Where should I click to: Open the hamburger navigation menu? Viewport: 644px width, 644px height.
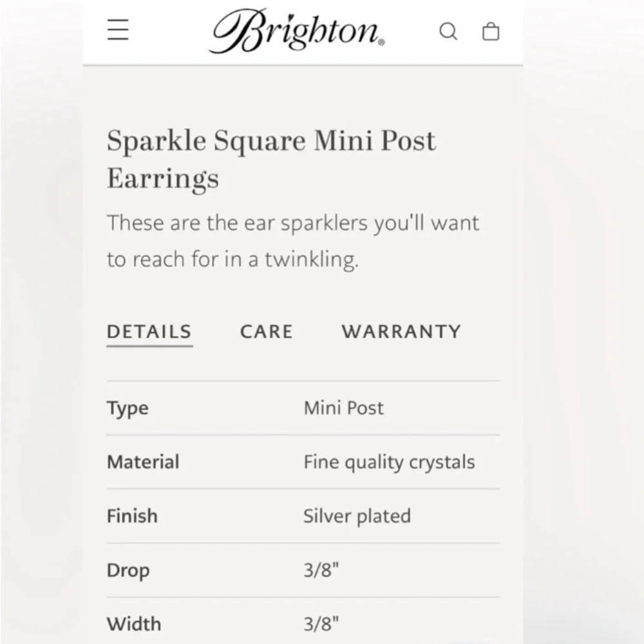[118, 30]
